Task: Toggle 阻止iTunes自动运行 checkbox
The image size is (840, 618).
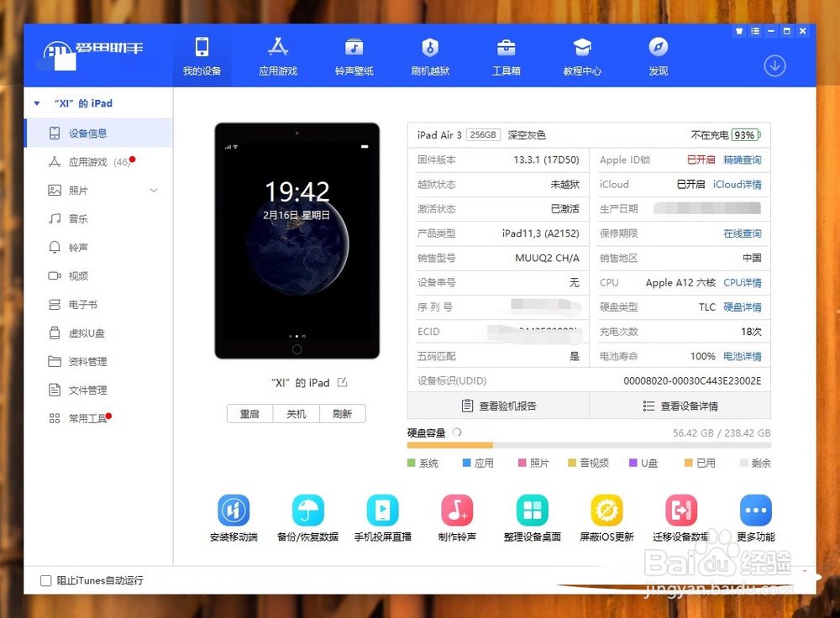Action: click(x=46, y=580)
